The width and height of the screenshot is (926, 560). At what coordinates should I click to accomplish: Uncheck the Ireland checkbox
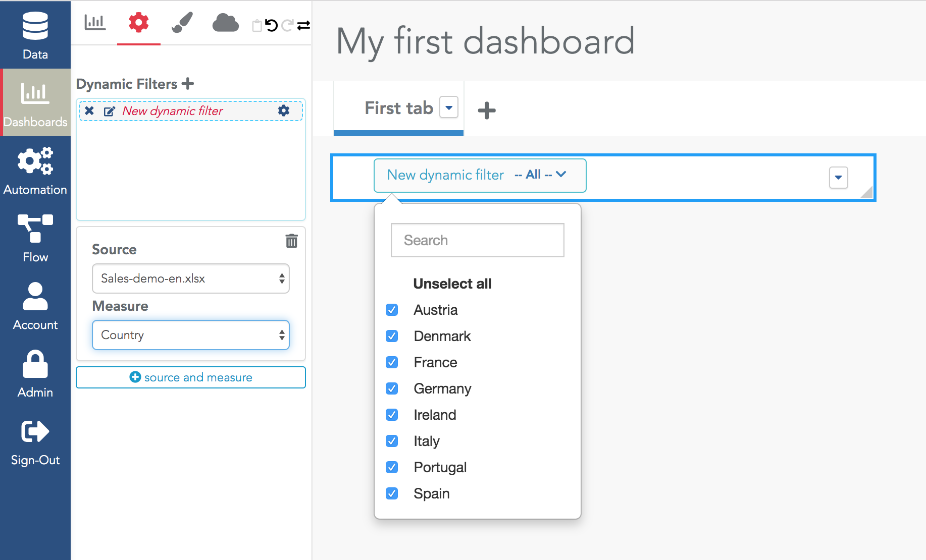point(392,415)
